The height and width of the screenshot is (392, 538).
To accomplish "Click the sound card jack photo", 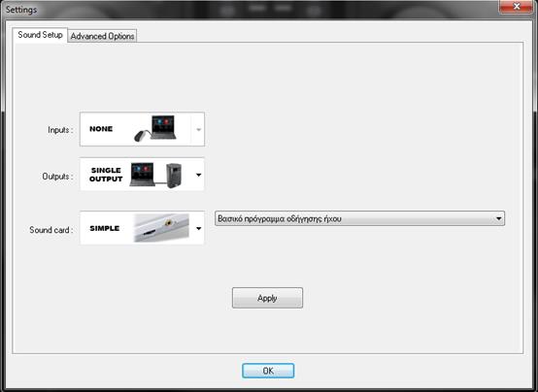I will click(x=161, y=228).
